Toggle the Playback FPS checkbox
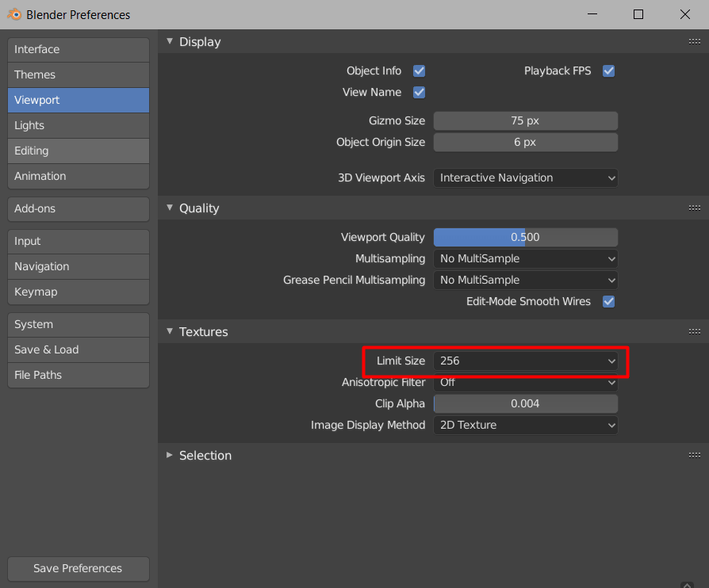This screenshot has height=588, width=709. [608, 71]
